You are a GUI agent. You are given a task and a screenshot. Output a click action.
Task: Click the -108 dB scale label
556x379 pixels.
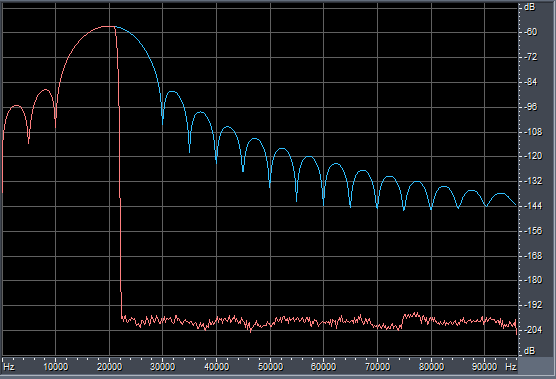point(533,132)
